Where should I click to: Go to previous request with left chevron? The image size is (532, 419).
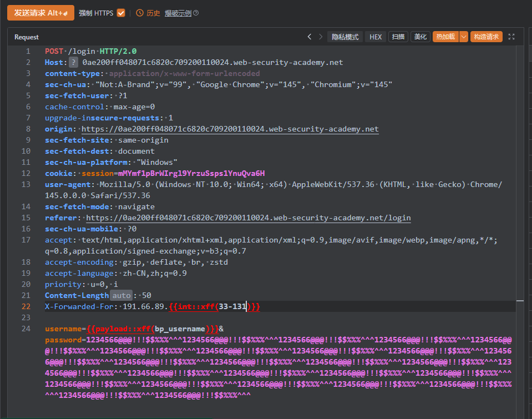point(310,37)
